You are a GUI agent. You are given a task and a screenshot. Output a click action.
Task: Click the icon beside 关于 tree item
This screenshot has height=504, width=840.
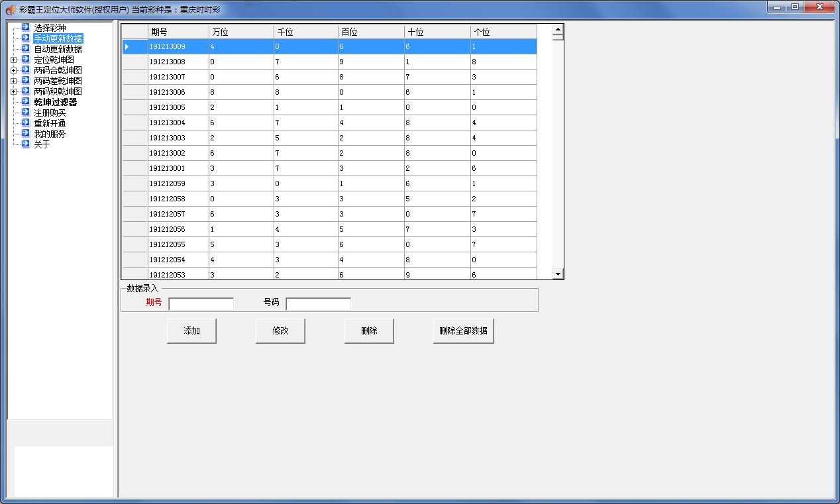[x=25, y=144]
